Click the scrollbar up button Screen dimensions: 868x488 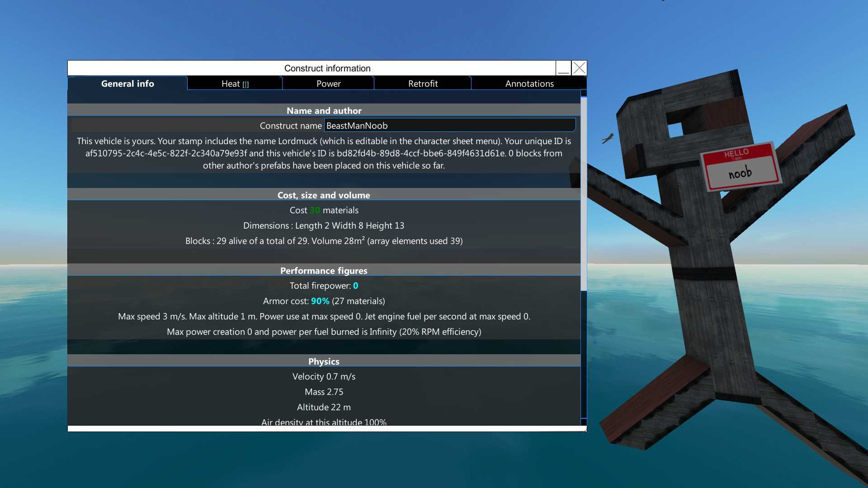pos(584,93)
